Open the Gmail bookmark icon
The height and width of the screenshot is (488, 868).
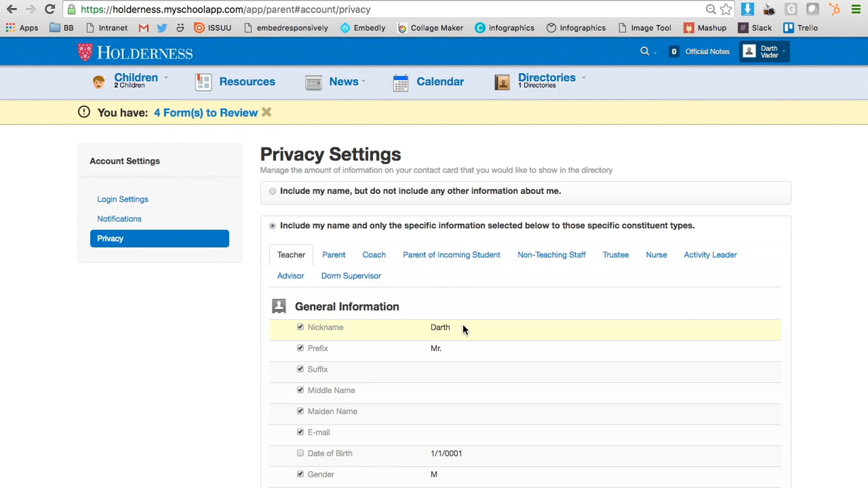pyautogui.click(x=144, y=28)
